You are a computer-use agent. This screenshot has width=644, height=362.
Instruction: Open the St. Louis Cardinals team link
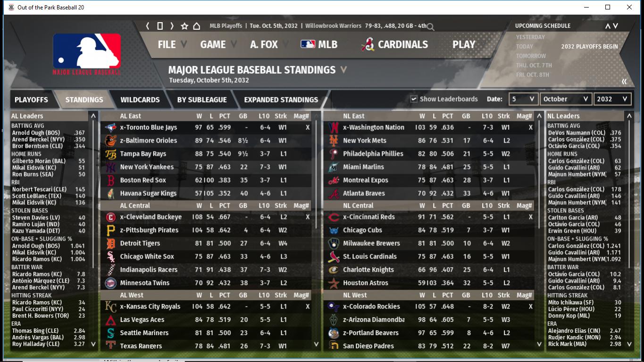click(x=370, y=257)
